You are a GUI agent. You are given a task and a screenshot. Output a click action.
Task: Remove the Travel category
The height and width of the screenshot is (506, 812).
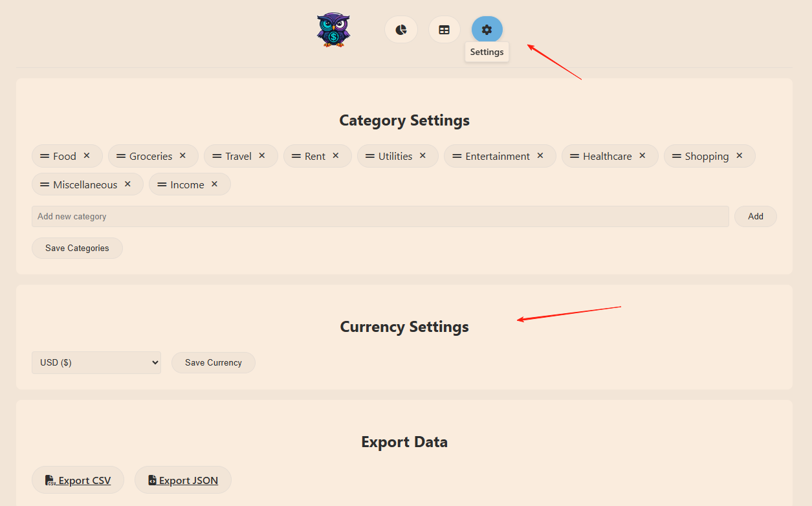[262, 156]
